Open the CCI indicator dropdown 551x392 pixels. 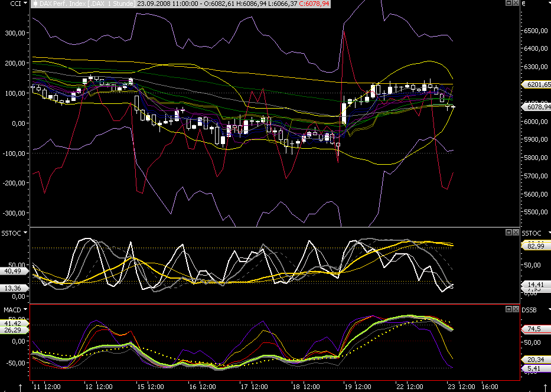pyautogui.click(x=25, y=4)
